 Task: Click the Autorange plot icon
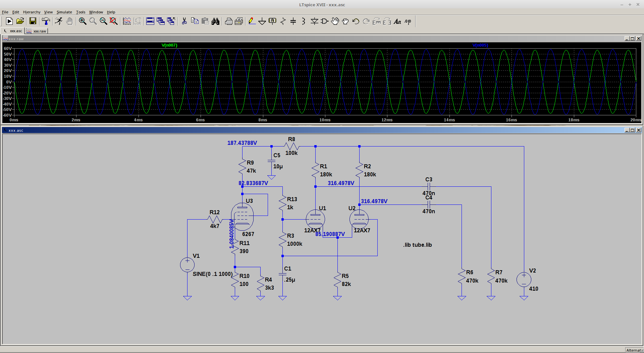pyautogui.click(x=127, y=21)
